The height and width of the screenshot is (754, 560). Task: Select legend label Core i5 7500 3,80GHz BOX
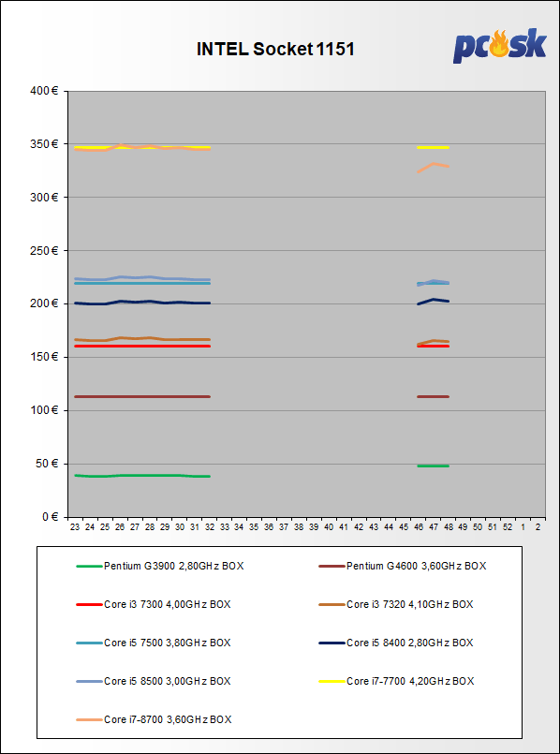pyautogui.click(x=168, y=643)
